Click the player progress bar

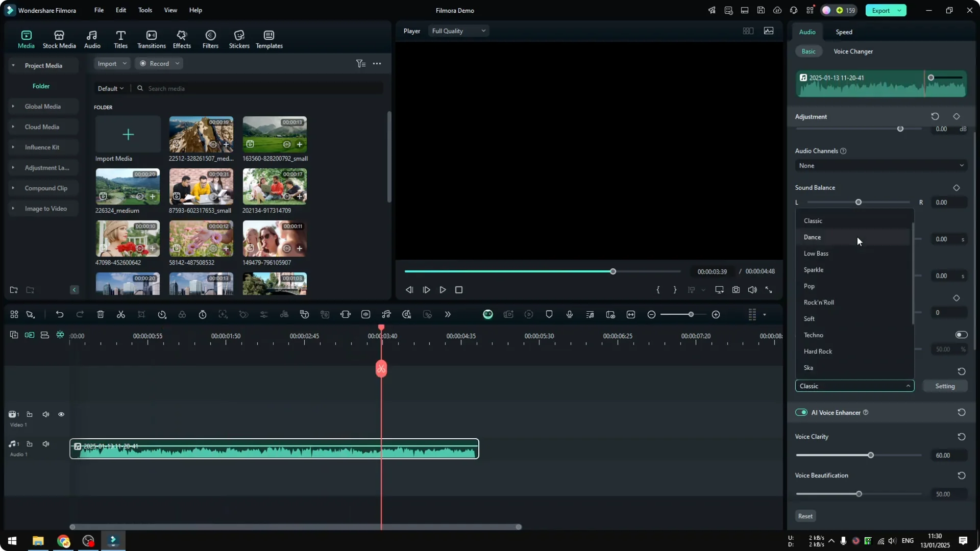click(x=543, y=271)
